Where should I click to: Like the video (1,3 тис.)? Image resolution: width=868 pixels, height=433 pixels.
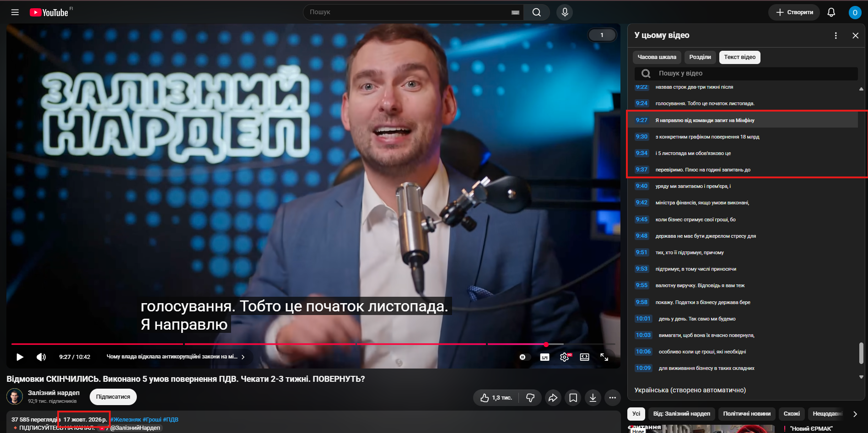pos(496,398)
